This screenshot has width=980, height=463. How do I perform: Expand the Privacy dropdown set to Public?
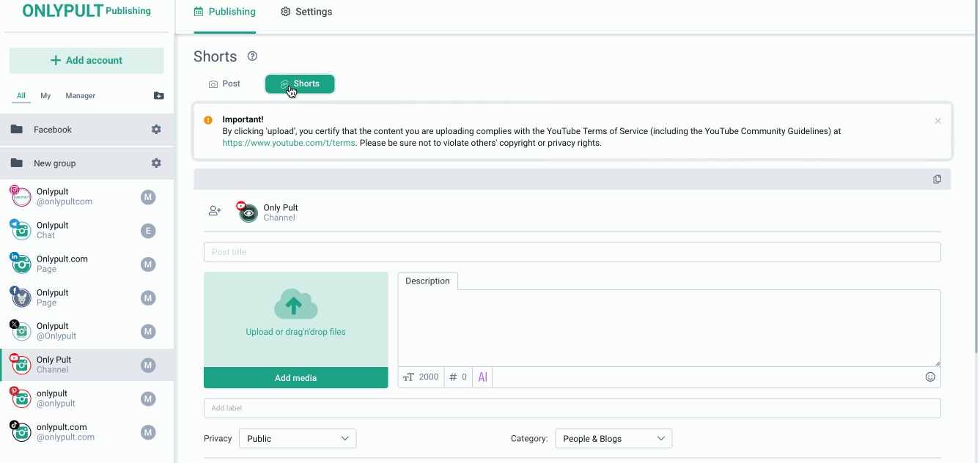[x=298, y=439]
